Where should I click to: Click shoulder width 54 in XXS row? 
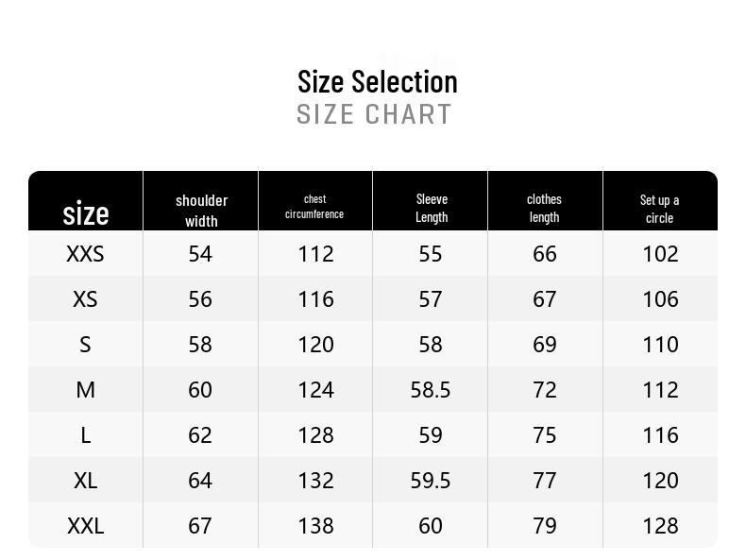200,254
